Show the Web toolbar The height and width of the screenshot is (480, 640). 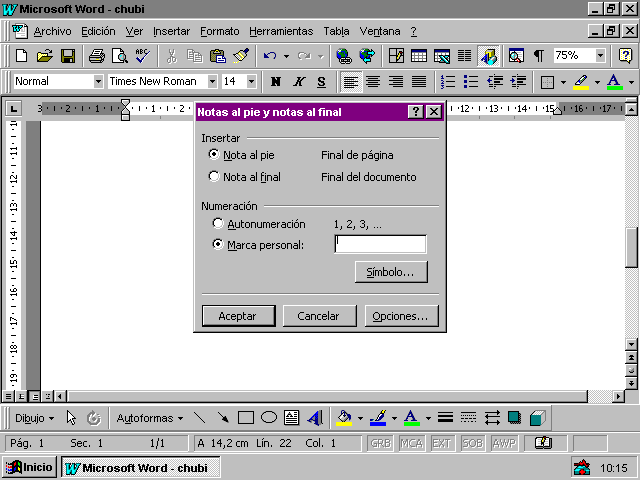pos(367,56)
